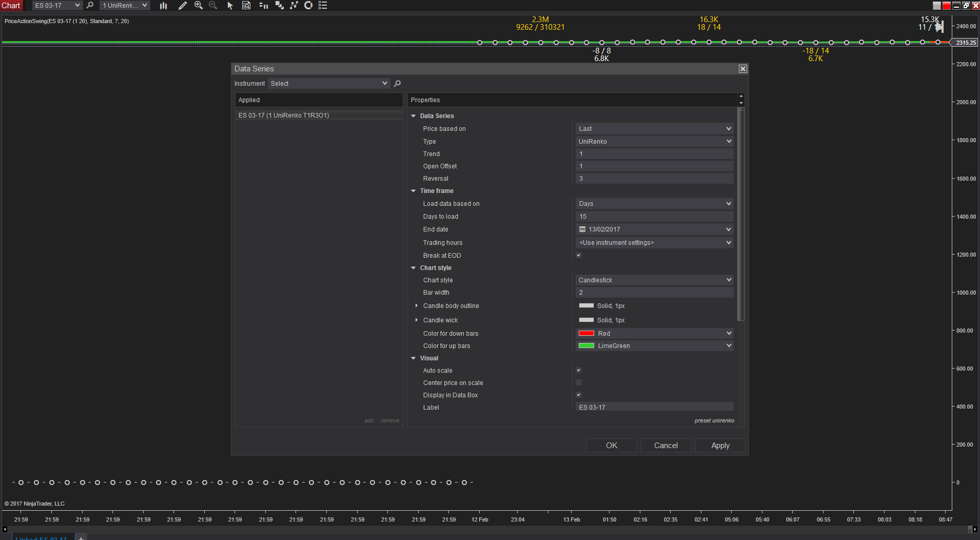Click the add link under Applied list
The height and width of the screenshot is (540, 980).
(x=369, y=420)
